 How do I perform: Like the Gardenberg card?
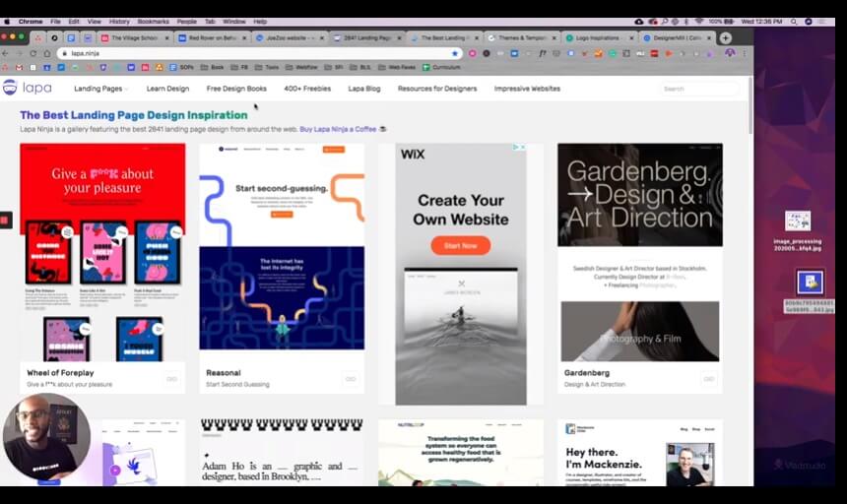pyautogui.click(x=709, y=379)
